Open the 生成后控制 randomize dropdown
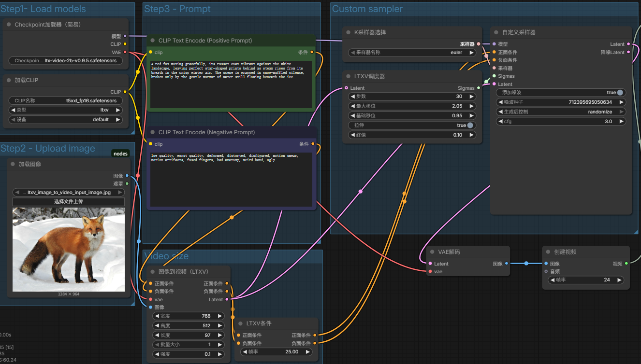 tap(561, 112)
